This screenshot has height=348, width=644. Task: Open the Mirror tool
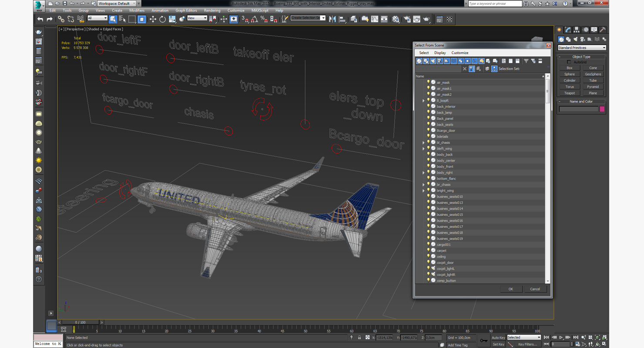(x=332, y=19)
